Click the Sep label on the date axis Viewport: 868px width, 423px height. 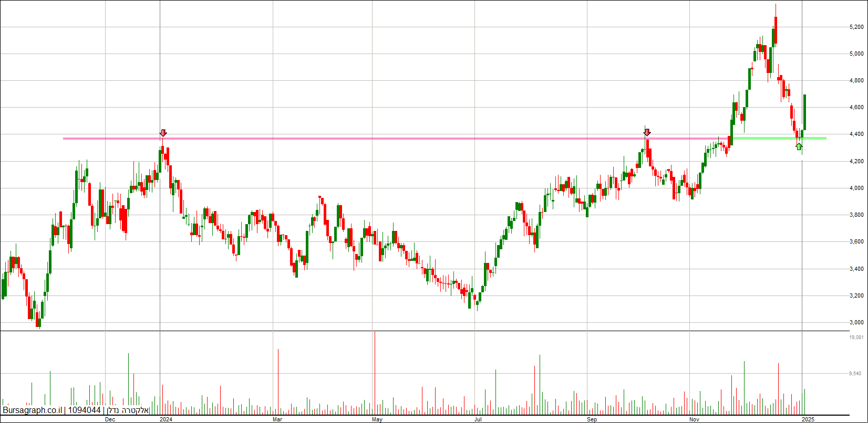[592, 419]
